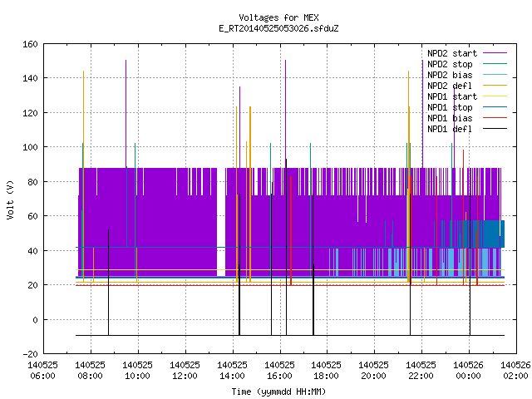Click the y-axis label 'Volt (V)'
The height and width of the screenshot is (399, 532).
(x=10, y=199)
